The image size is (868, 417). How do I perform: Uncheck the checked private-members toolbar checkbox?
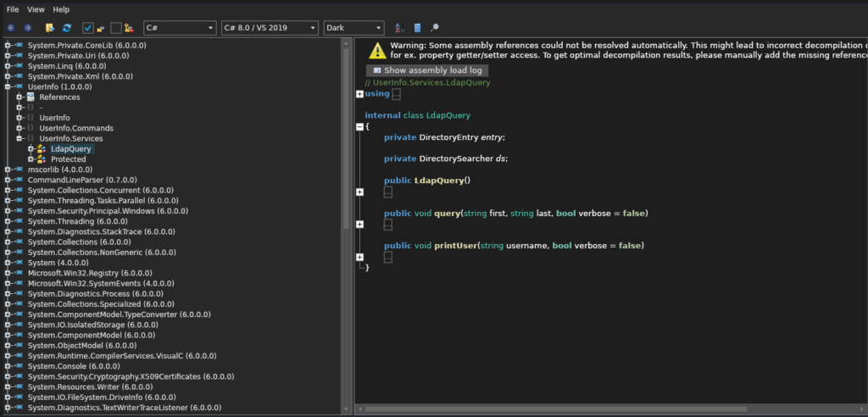[x=88, y=28]
